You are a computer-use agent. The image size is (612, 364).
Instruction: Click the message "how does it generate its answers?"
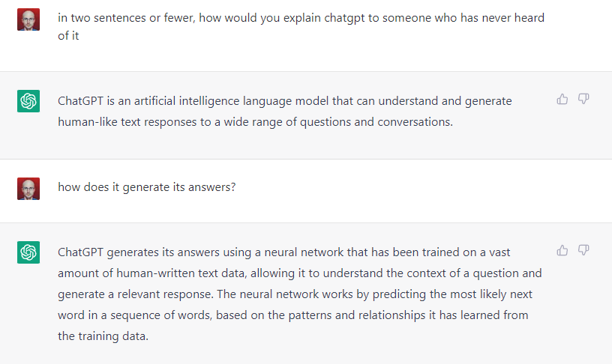tap(147, 187)
